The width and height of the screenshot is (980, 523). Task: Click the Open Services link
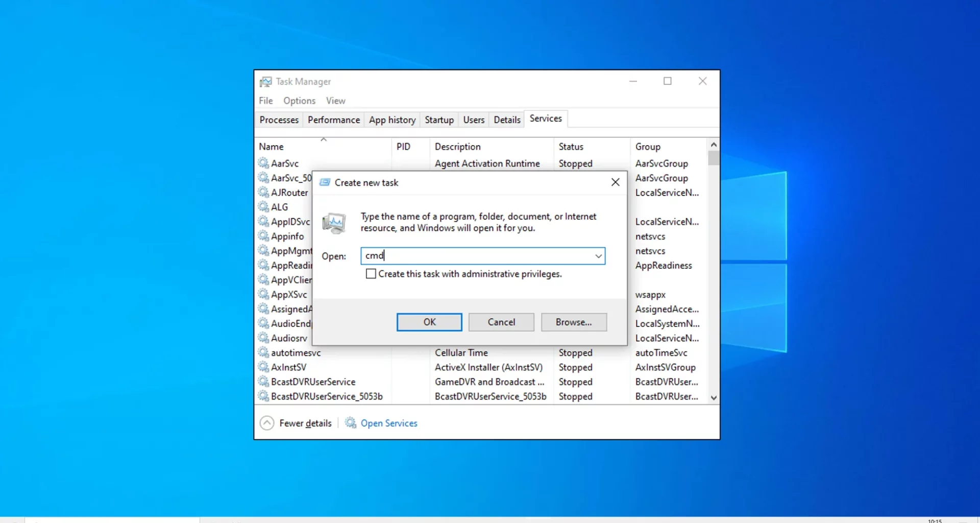point(389,423)
